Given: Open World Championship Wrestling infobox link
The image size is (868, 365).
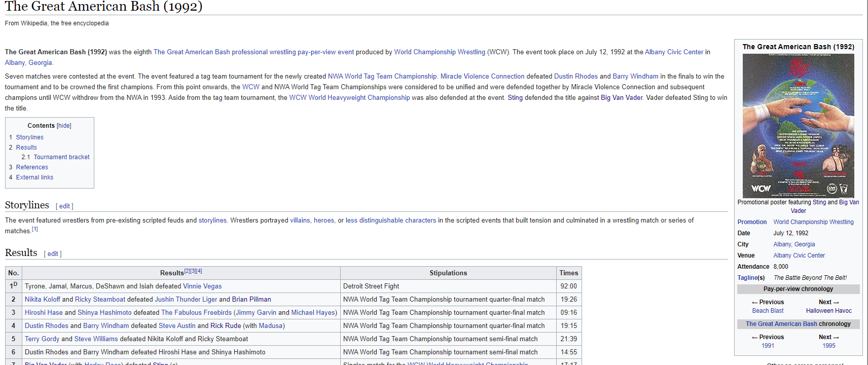Looking at the screenshot, I should 813,222.
